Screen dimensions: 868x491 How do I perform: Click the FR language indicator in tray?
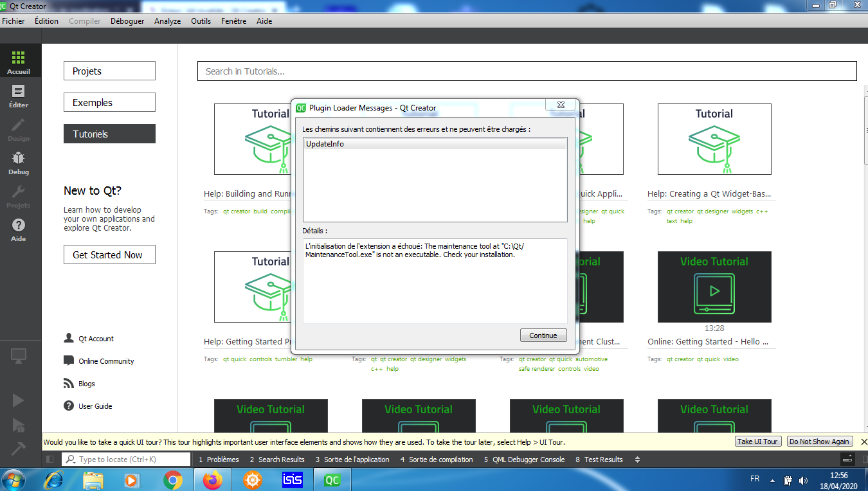coord(755,479)
